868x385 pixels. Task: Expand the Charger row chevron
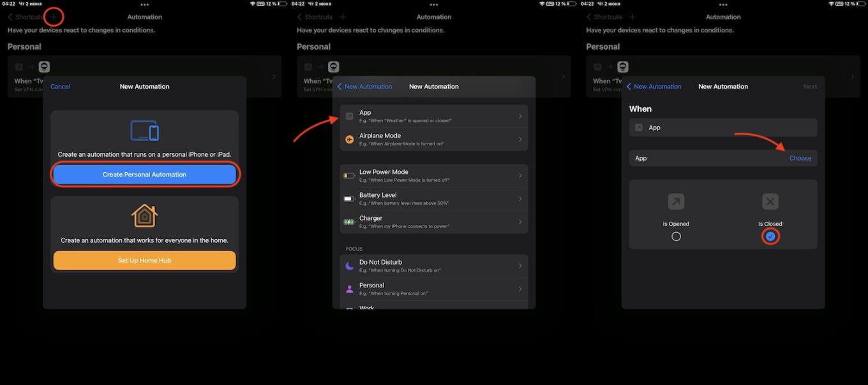[x=520, y=222]
